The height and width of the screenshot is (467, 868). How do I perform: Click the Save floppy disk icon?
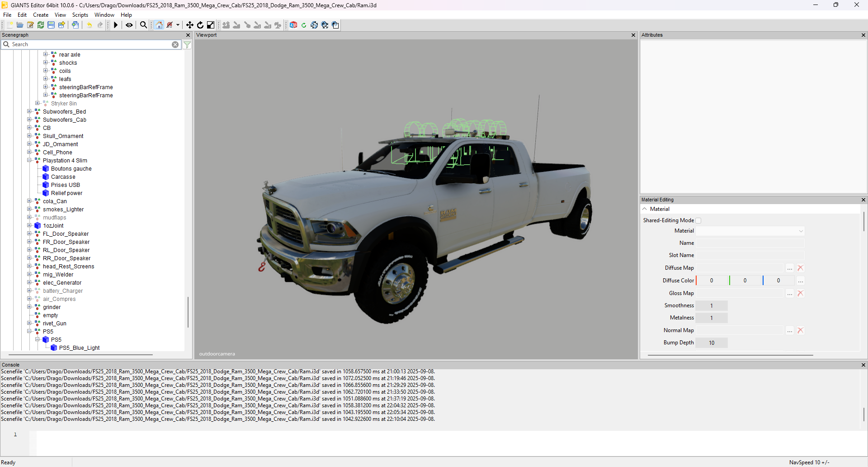pos(51,25)
